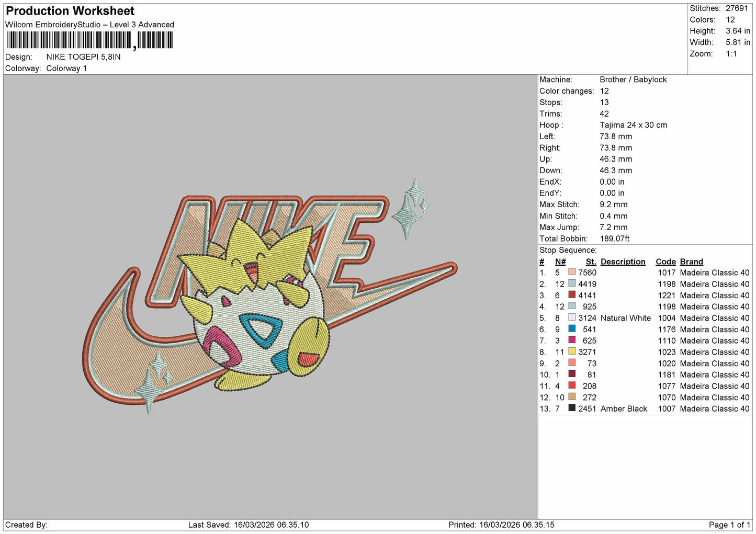This screenshot has height=534, width=756.
Task: Click the 'Production Worksheet' title
Action: 70,11
